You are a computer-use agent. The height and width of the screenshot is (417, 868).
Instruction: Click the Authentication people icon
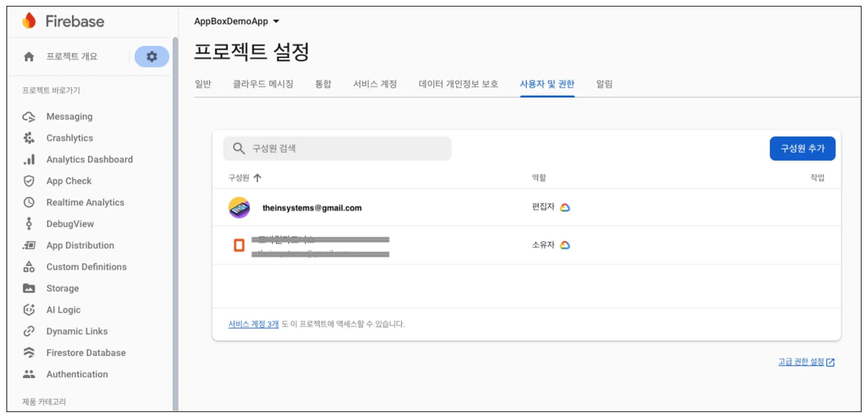pyautogui.click(x=29, y=374)
